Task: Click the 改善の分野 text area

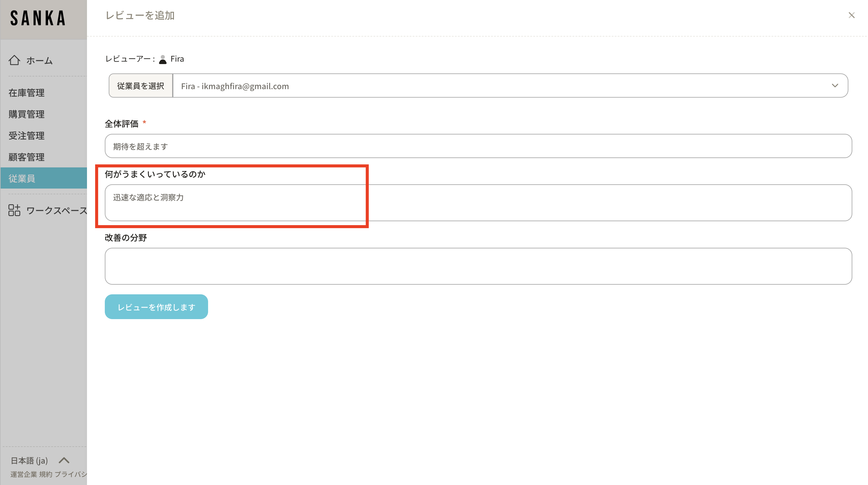Action: click(478, 266)
